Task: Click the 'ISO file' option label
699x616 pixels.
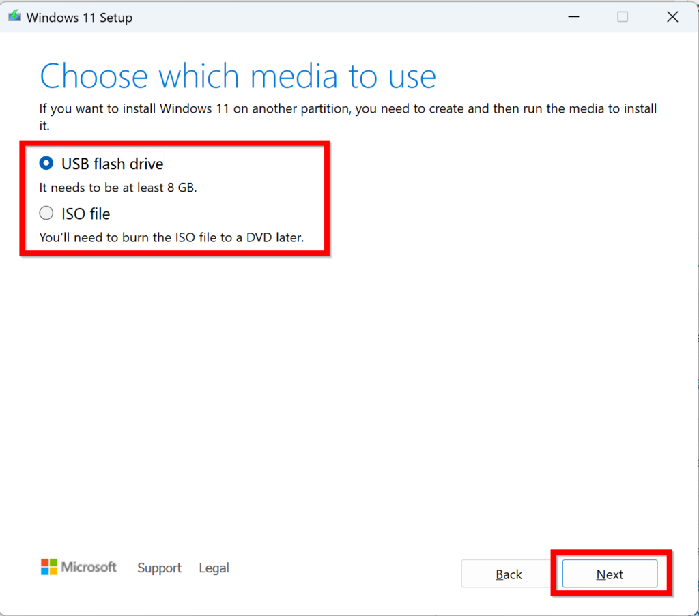Action: point(85,214)
